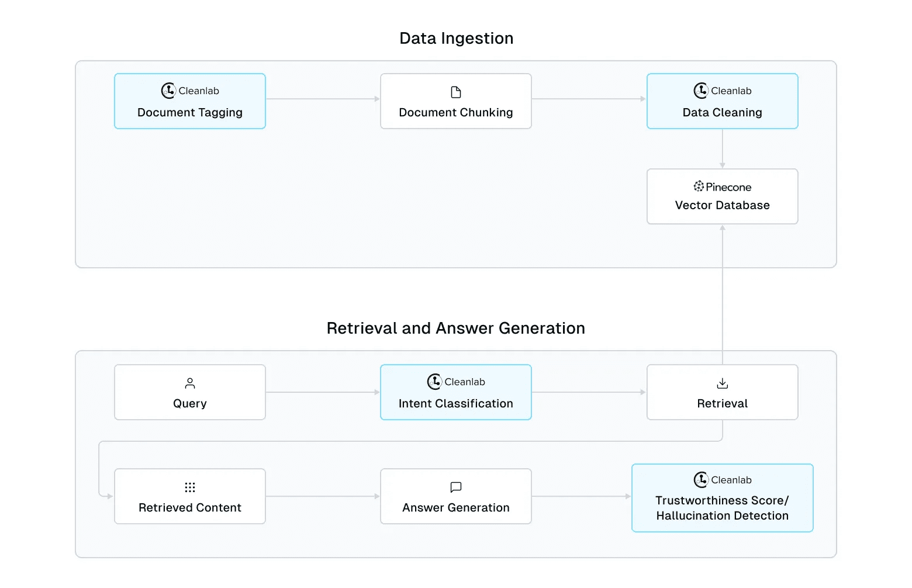
Task: Select the Document Tagging label
Action: click(190, 112)
